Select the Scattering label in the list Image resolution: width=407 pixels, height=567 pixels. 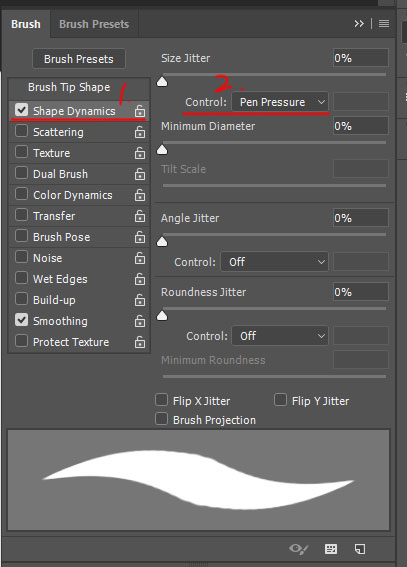pyautogui.click(x=58, y=132)
